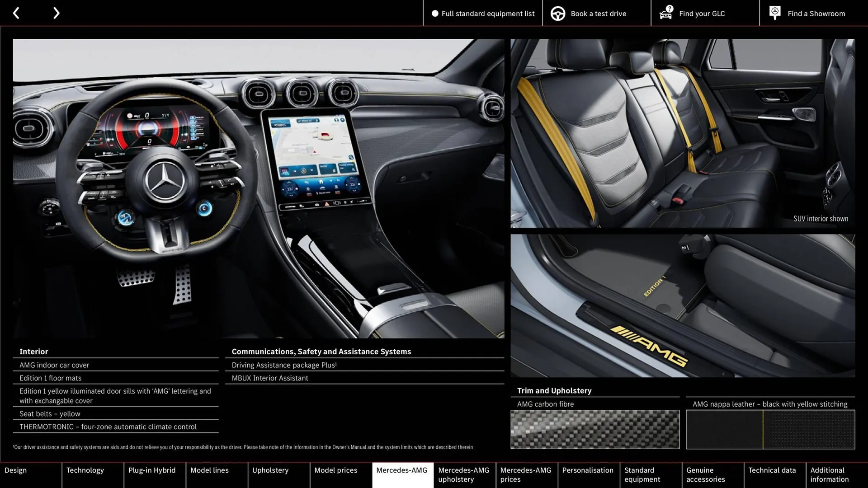Click the right navigation arrow
Viewport: 868px width, 488px height.
(56, 13)
